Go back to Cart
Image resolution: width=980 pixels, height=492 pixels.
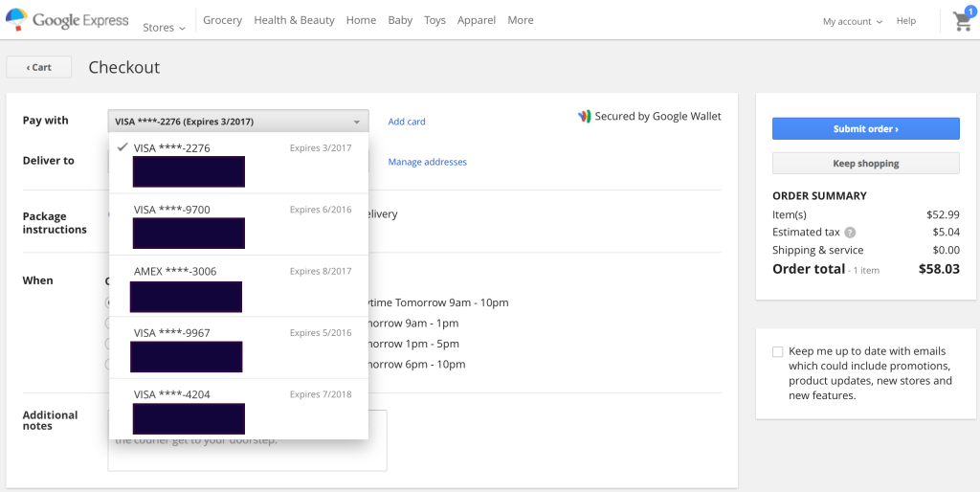click(x=39, y=67)
